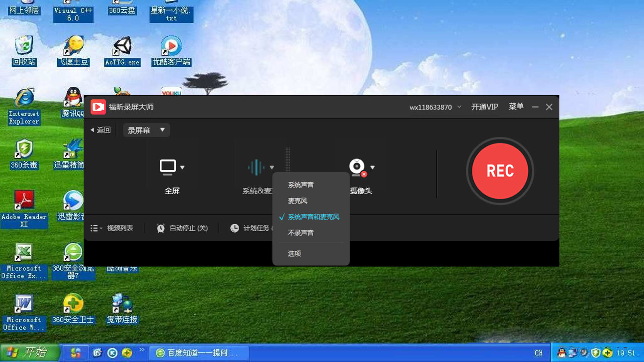The width and height of the screenshot is (644, 362).
Task: Click the 360 shield tray icon
Action: tap(596, 353)
